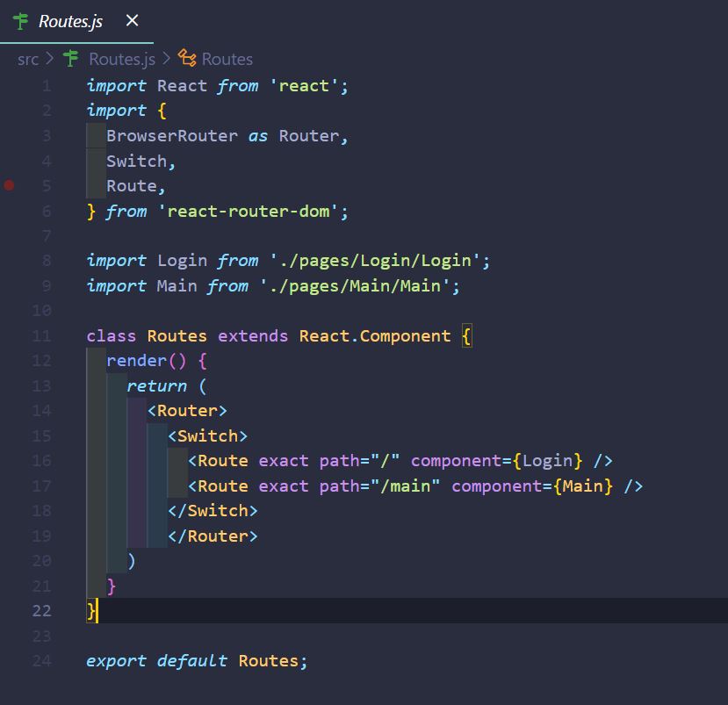Click the closing brace on line 22
728x705 pixels.
coord(91,611)
